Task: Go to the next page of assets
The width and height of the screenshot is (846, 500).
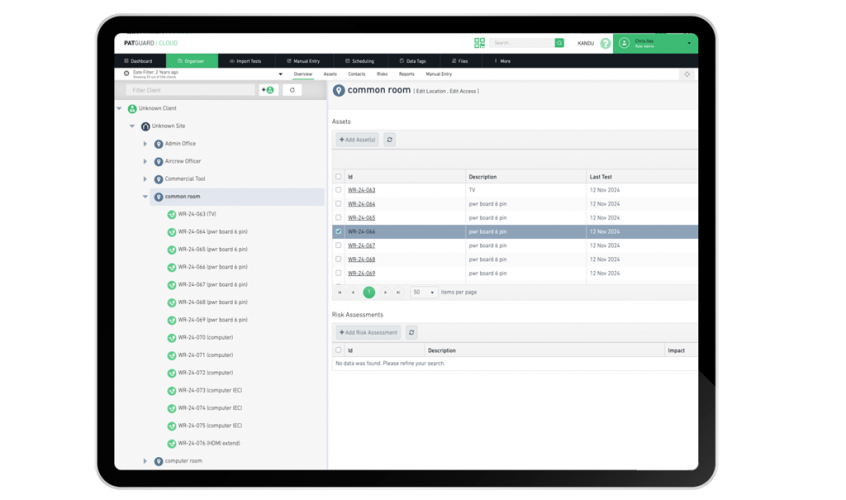Action: point(385,292)
